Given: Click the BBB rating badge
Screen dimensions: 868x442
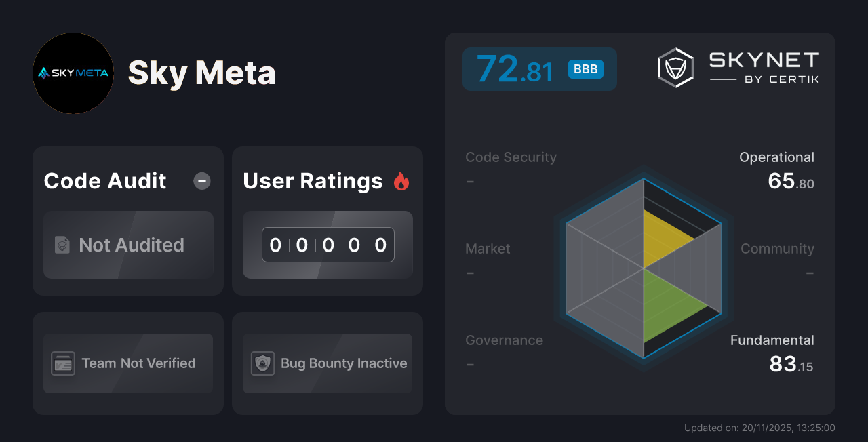Looking at the screenshot, I should pyautogui.click(x=585, y=68).
